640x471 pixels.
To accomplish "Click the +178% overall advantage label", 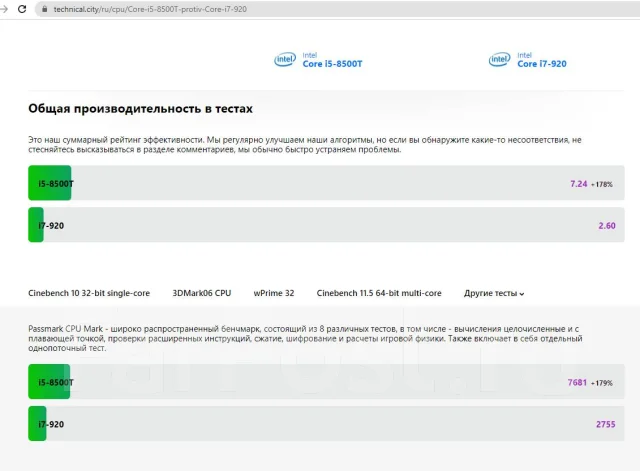I will 602,184.
